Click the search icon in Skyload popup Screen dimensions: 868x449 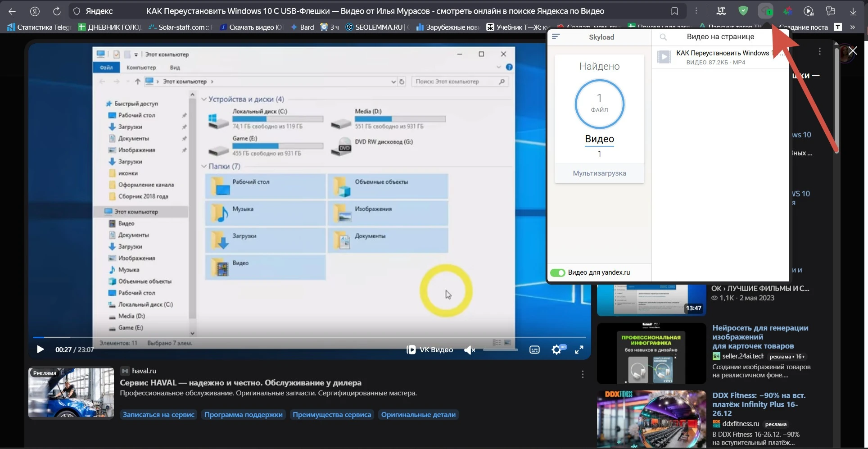pyautogui.click(x=663, y=37)
